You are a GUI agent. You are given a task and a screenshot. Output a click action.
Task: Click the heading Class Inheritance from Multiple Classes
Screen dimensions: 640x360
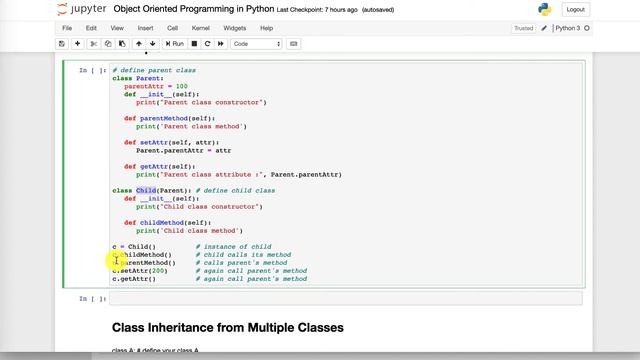click(228, 327)
